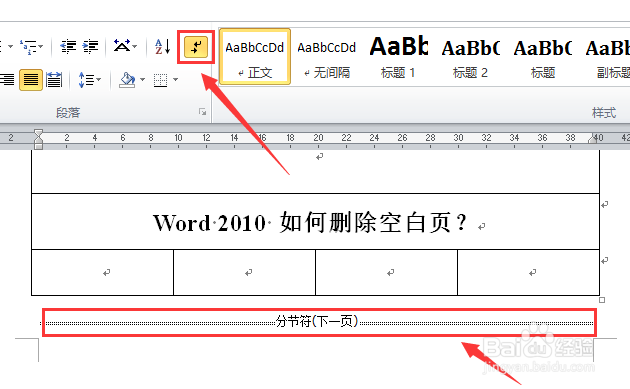Toggle show/hide paragraph marks button

pos(196,47)
